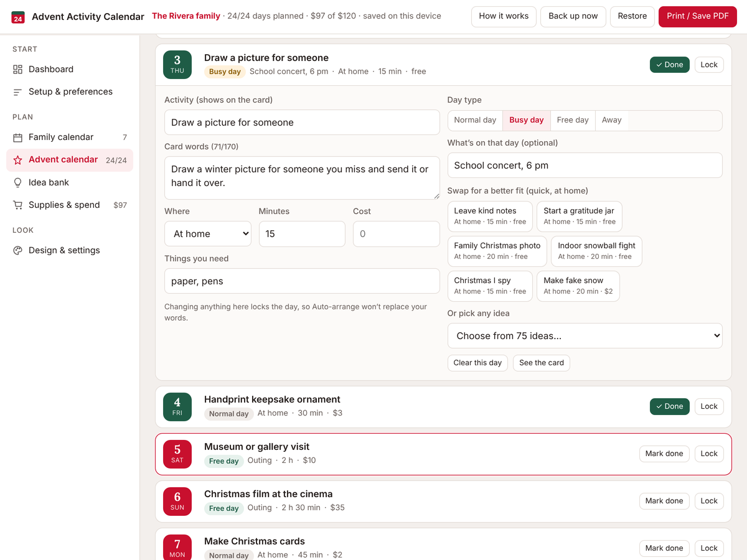Viewport: 747px width, 560px height.
Task: Open the Idea bank page
Action: pyautogui.click(x=70, y=182)
